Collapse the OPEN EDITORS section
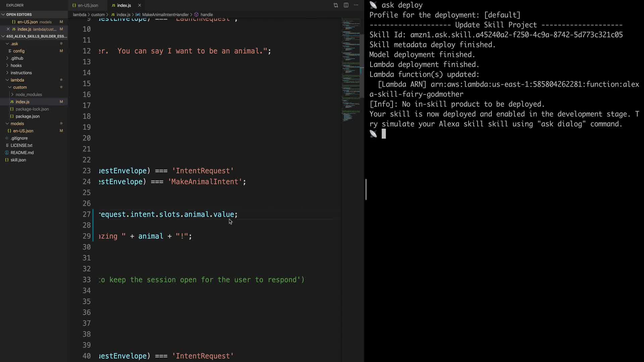 [3, 14]
